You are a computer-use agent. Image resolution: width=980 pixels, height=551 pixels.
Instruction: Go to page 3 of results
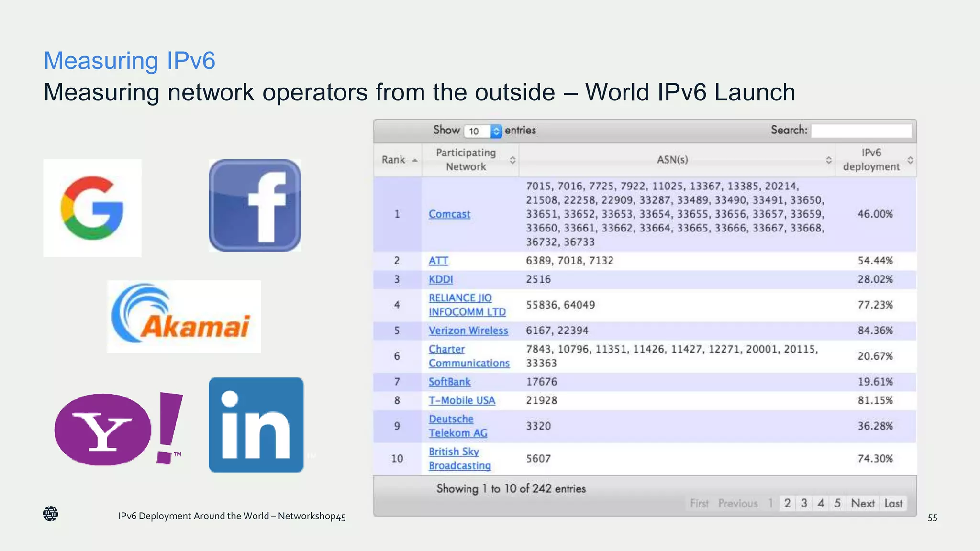point(804,503)
